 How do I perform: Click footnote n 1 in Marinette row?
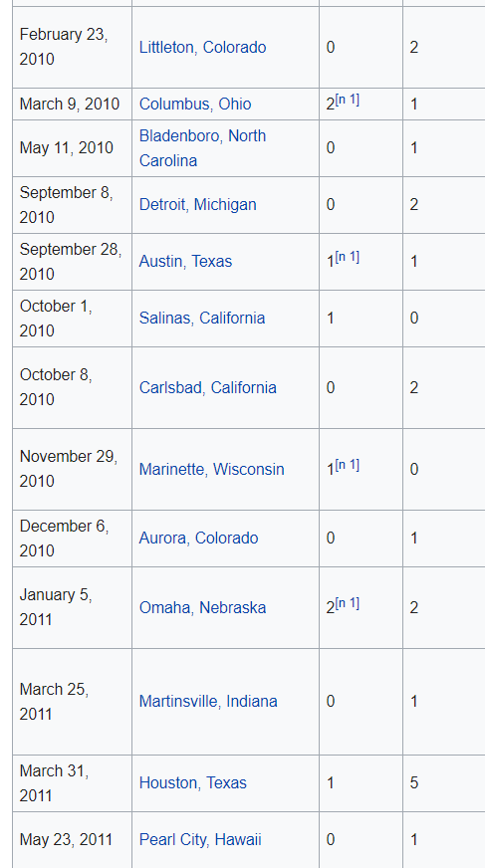348,465
